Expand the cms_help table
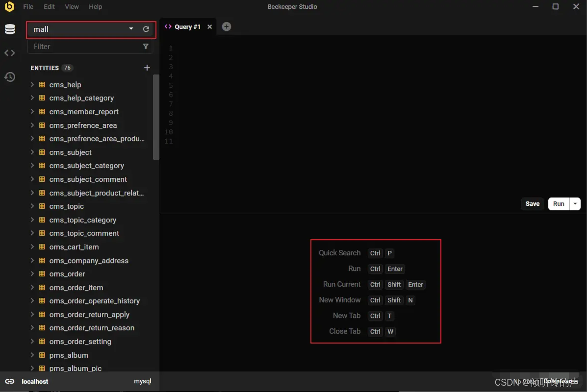 [32, 85]
